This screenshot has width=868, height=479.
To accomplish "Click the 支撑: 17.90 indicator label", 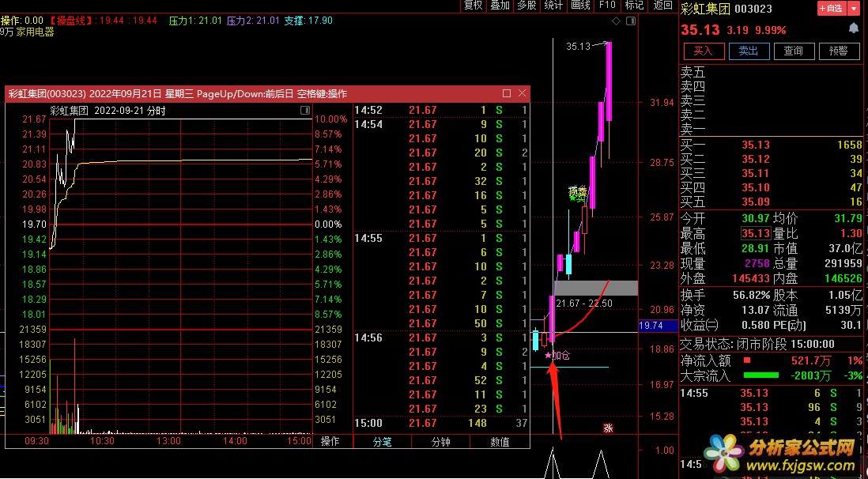I will point(308,21).
